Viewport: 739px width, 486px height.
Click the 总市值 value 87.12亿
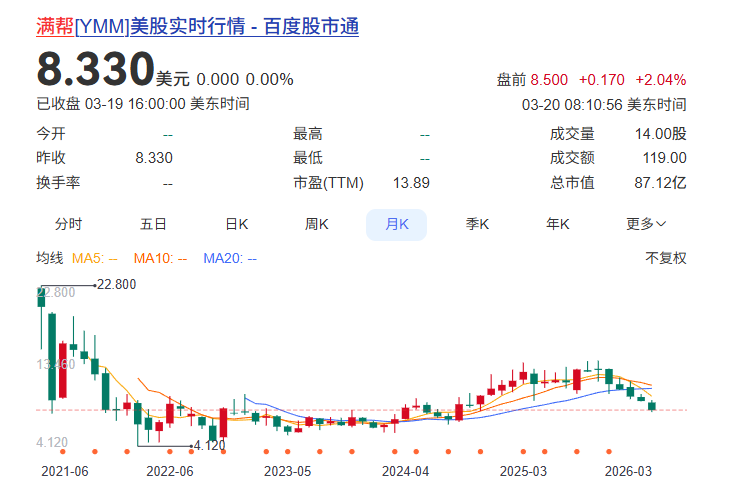tap(660, 182)
